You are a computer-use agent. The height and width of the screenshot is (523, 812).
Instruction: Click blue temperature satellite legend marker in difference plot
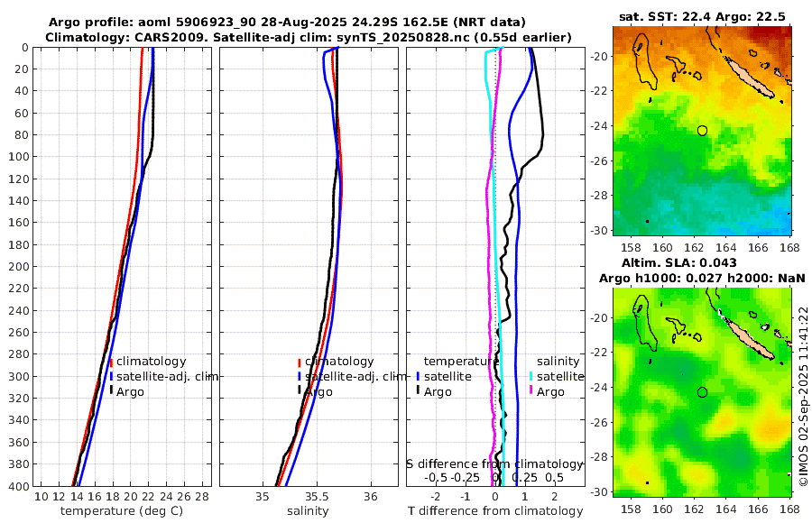(x=418, y=376)
